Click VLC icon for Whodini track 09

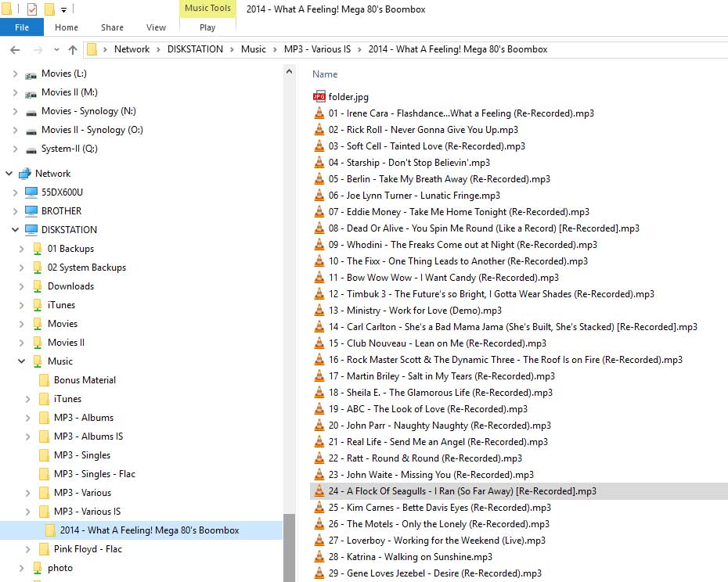[319, 244]
